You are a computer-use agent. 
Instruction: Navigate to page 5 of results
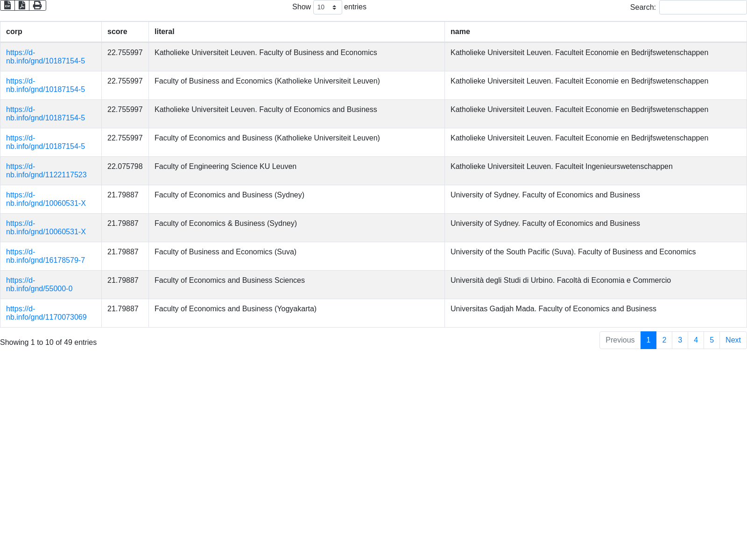pos(712,340)
